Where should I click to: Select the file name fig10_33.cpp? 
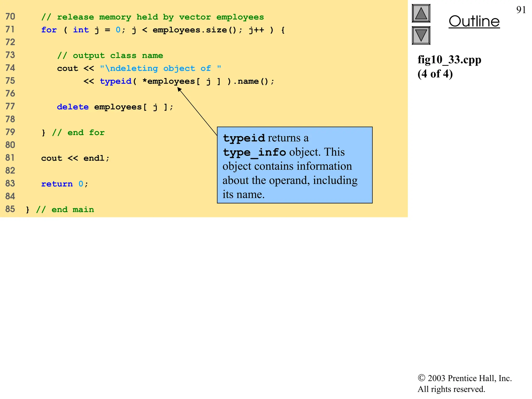click(x=449, y=60)
